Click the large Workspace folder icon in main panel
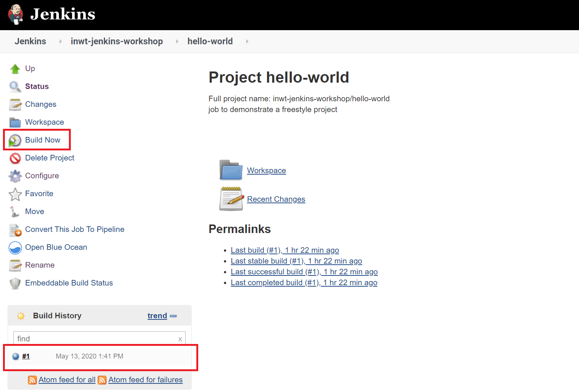The width and height of the screenshot is (579, 392). [231, 170]
